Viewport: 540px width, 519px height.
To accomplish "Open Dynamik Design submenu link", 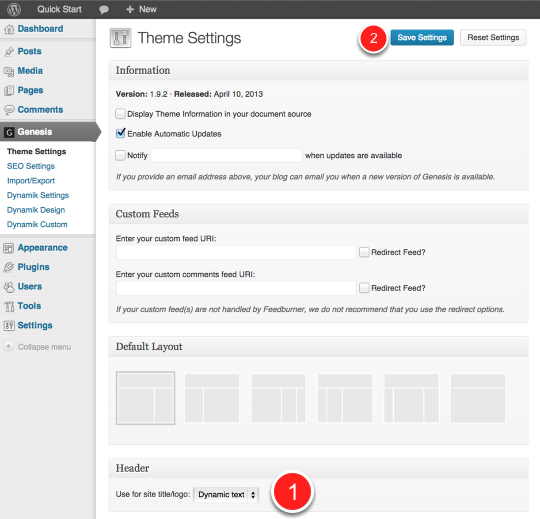I will click(x=36, y=210).
